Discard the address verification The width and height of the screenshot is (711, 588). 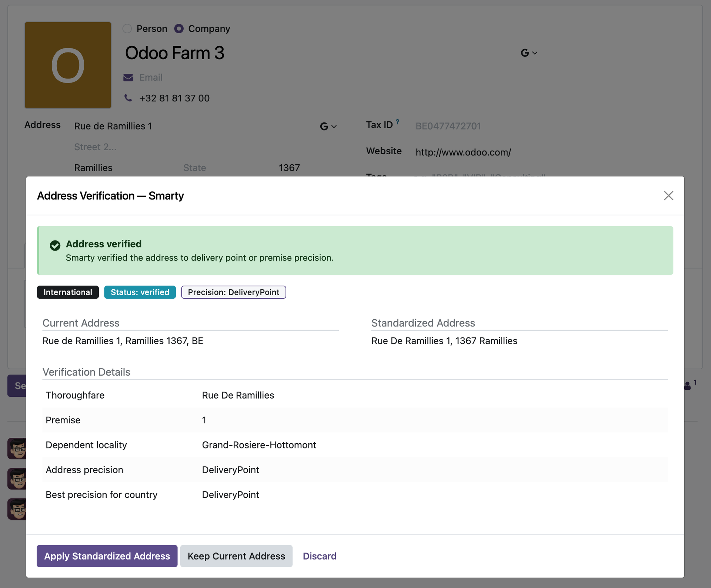tap(320, 556)
